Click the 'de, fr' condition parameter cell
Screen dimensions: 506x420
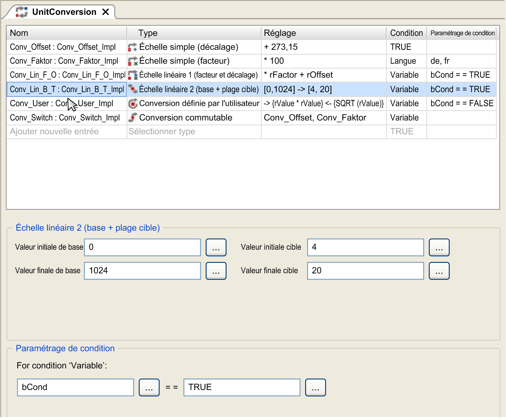pyautogui.click(x=462, y=61)
